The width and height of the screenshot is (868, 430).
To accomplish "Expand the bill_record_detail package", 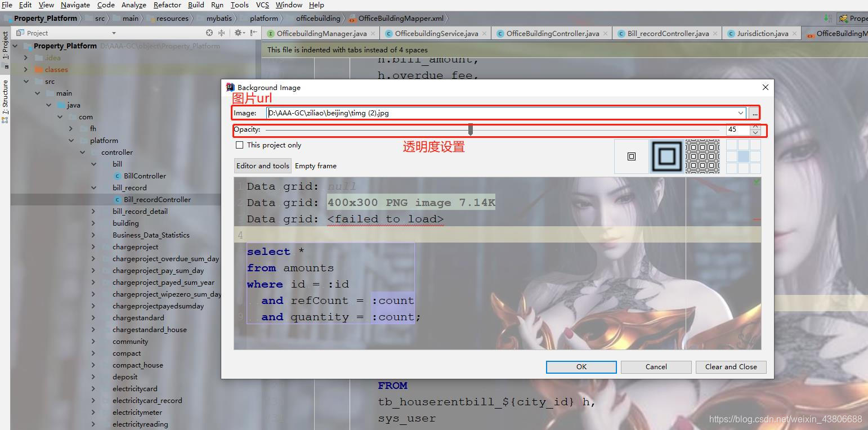I will (x=93, y=212).
